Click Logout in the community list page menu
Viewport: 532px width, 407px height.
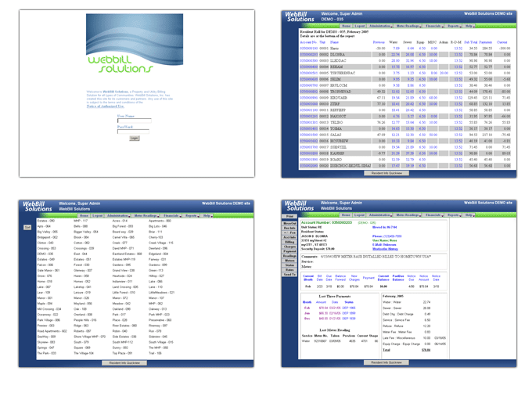tap(97, 215)
